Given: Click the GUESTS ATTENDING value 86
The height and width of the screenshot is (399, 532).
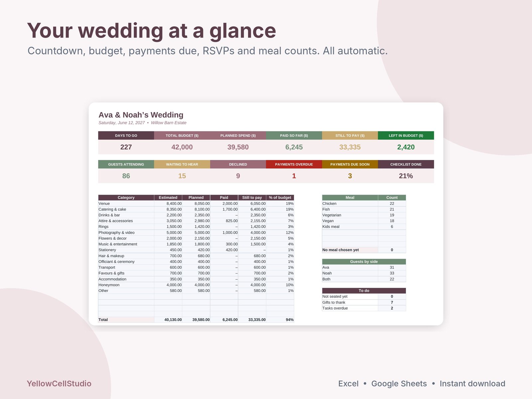Looking at the screenshot, I should pyautogui.click(x=126, y=176).
